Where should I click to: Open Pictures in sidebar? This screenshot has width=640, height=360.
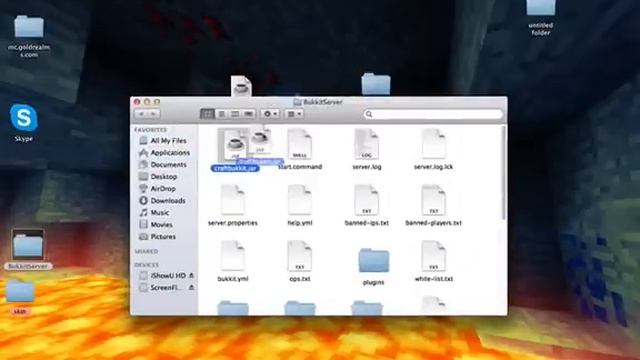pos(163,237)
